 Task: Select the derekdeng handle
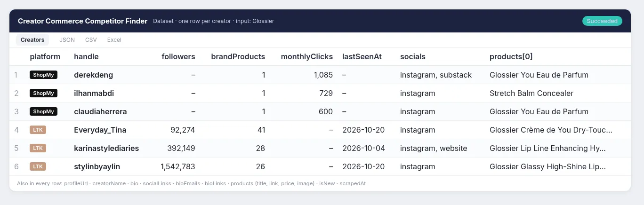(93, 75)
